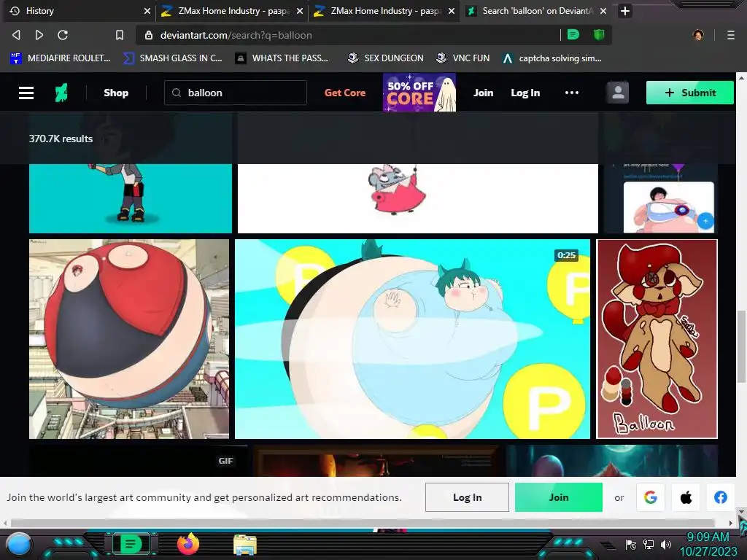Click the 370.7K results text
The height and width of the screenshot is (560, 747).
click(61, 139)
